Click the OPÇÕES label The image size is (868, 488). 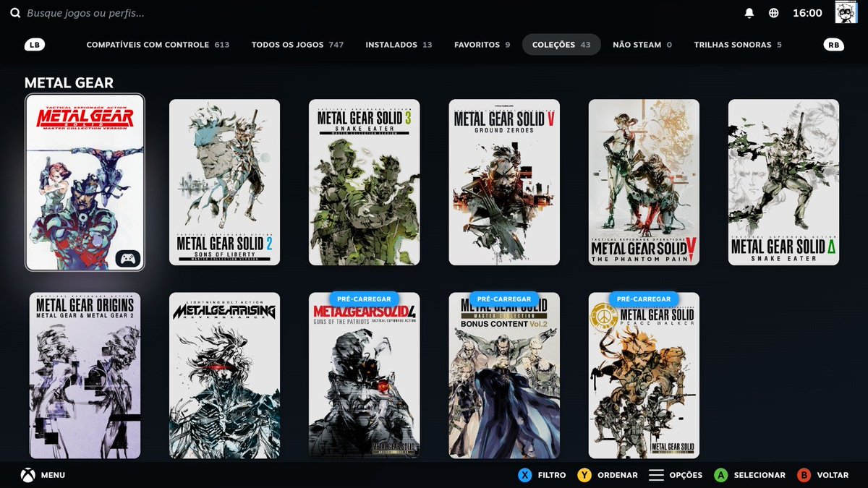click(x=686, y=475)
